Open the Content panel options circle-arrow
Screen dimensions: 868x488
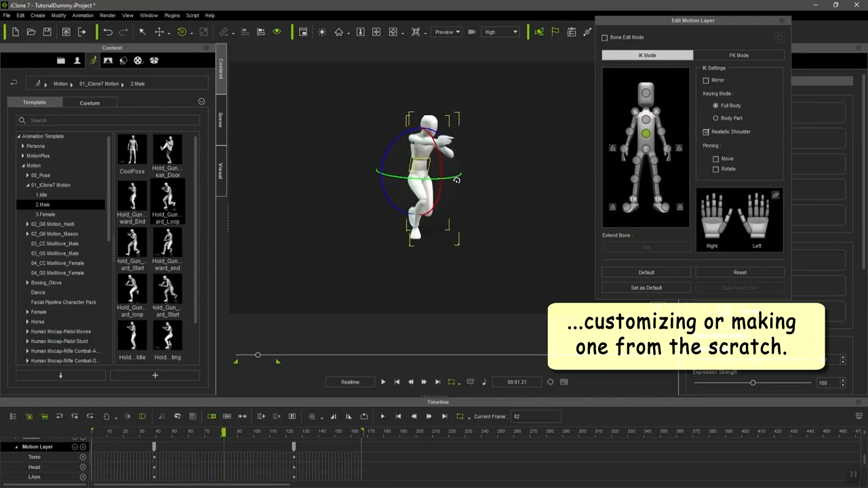coord(201,102)
